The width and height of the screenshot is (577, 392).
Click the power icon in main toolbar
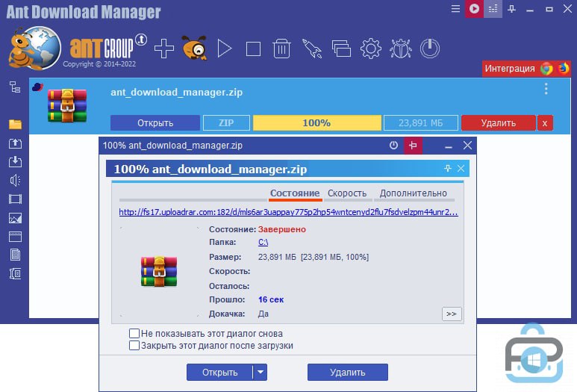click(429, 49)
